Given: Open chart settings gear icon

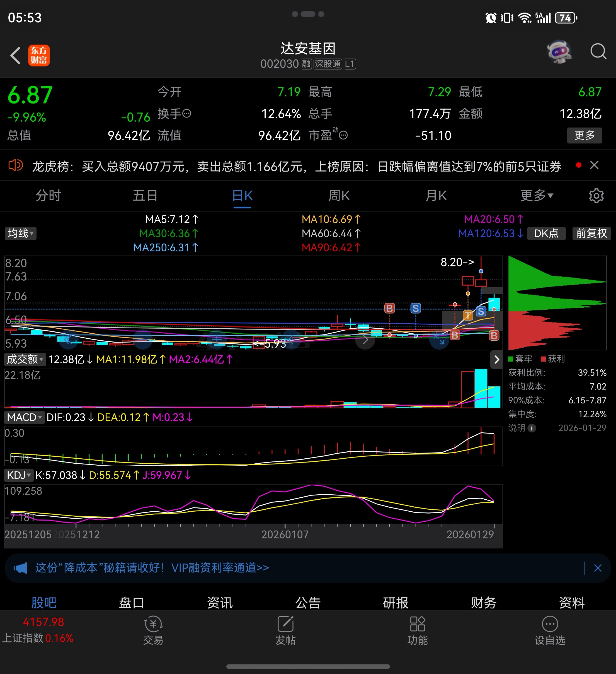Looking at the screenshot, I should (x=596, y=196).
